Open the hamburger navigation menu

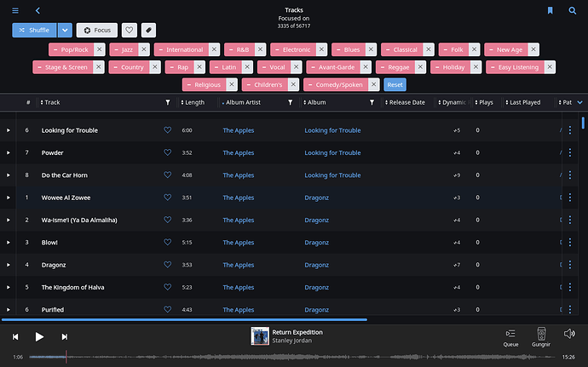[15, 10]
